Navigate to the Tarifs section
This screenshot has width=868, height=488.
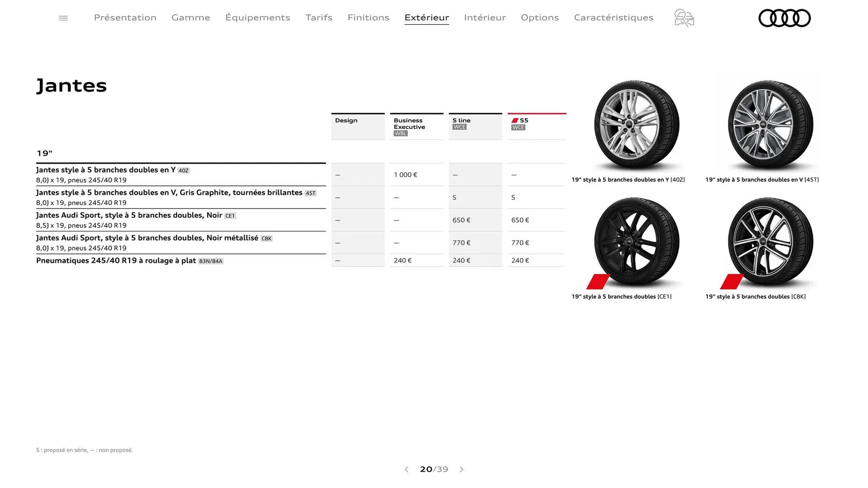tap(319, 18)
